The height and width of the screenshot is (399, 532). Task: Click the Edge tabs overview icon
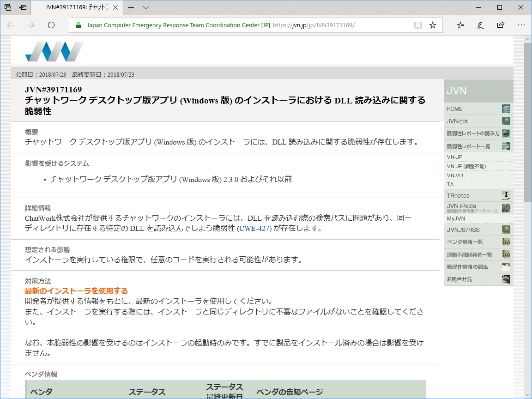(8, 7)
